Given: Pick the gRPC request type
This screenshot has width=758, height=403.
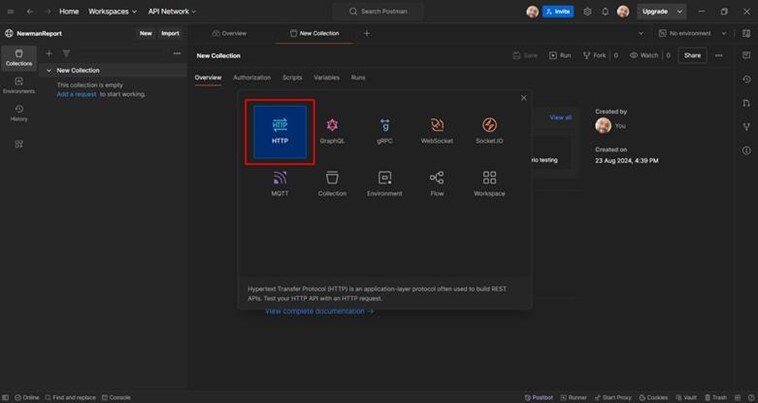Looking at the screenshot, I should [x=385, y=130].
